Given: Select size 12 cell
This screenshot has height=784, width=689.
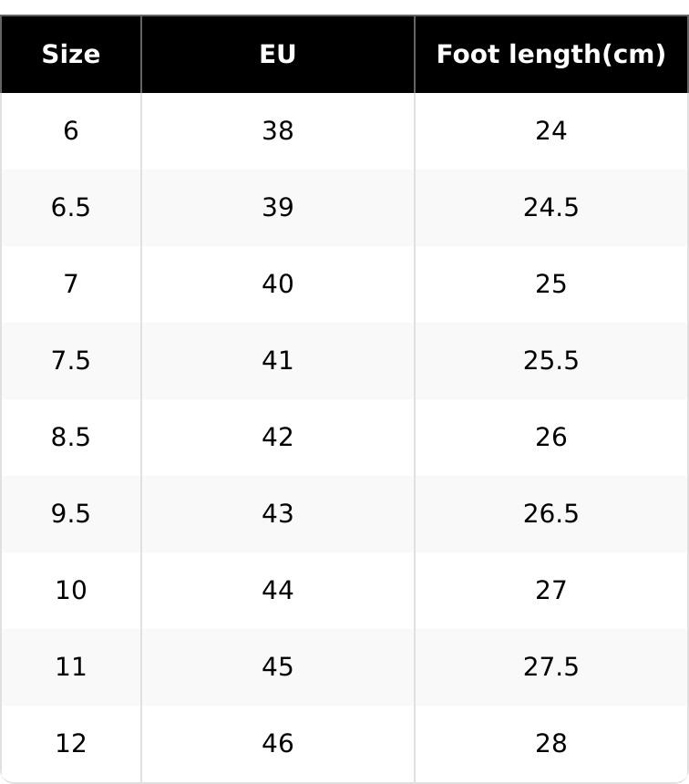Looking at the screenshot, I should click(x=71, y=744).
